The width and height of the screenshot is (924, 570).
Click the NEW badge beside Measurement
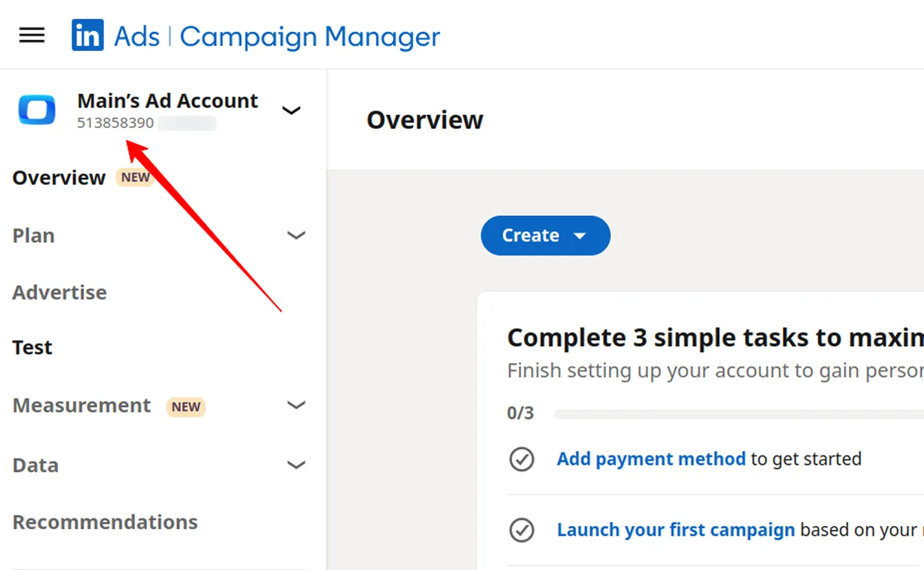click(x=186, y=407)
